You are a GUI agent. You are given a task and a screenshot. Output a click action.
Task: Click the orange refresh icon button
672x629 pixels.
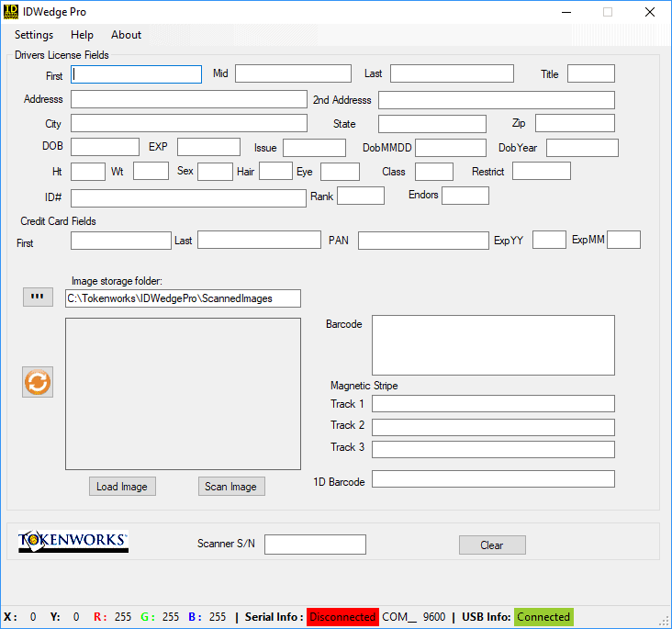(x=38, y=382)
